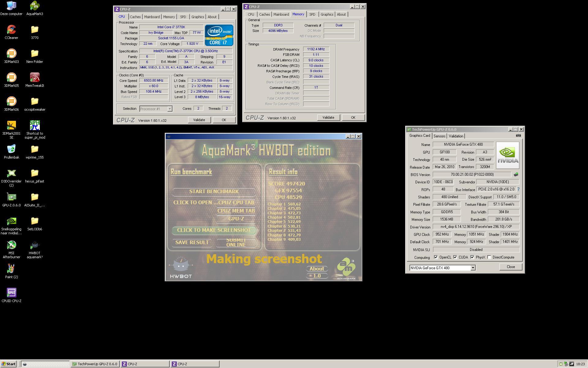Click OK in memory CPU-Z window

coord(353,117)
